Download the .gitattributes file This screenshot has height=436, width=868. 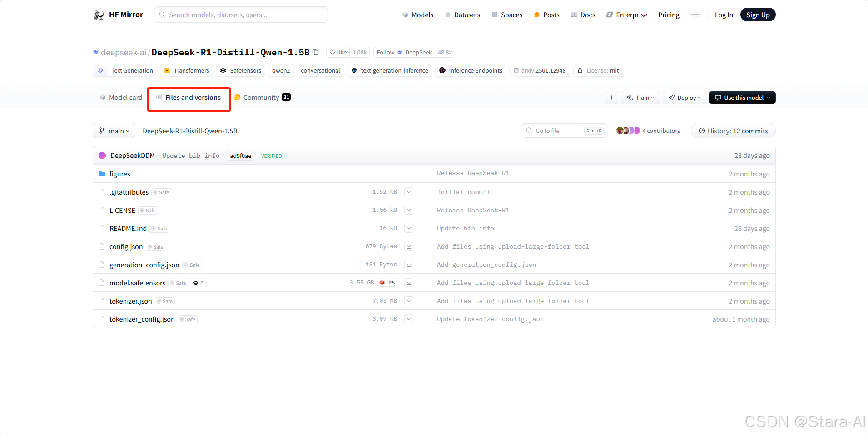point(409,192)
